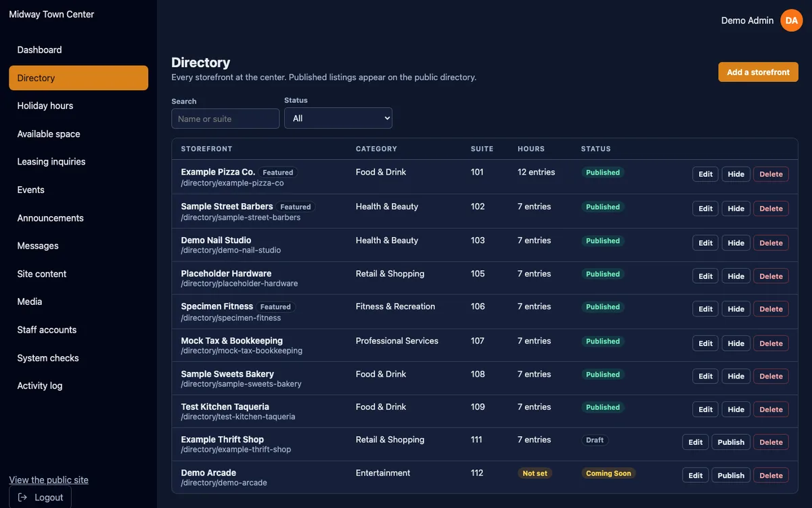The image size is (812, 508).
Task: Hide Placeholder Hardware storefront
Action: click(x=736, y=276)
